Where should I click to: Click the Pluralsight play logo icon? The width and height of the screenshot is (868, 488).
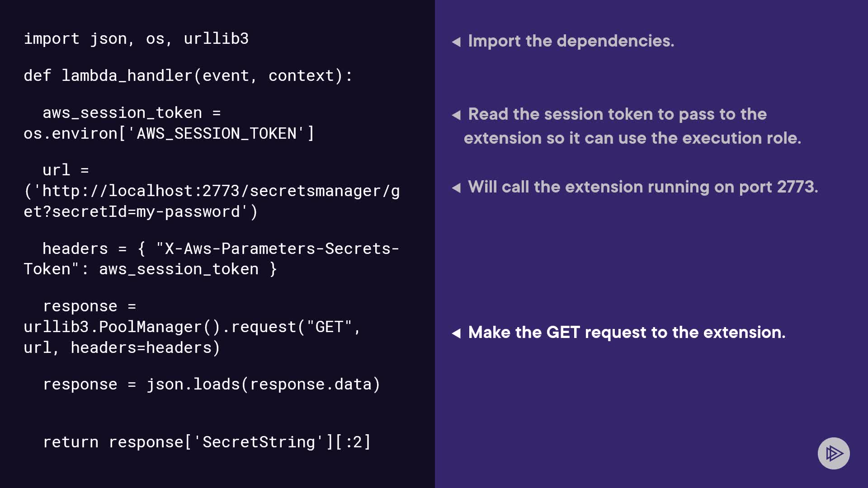(x=834, y=453)
